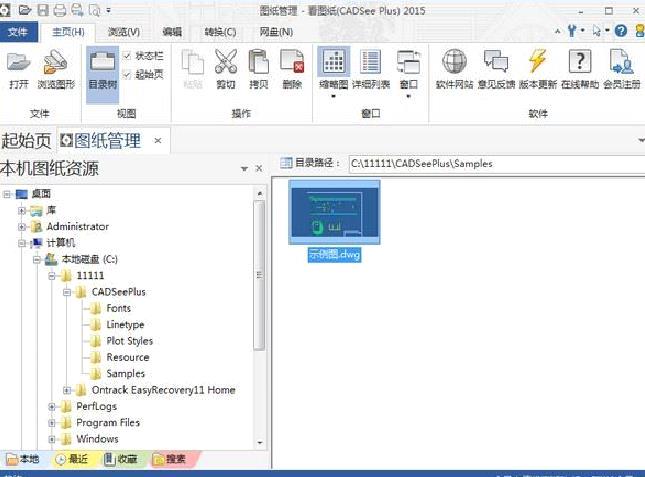Collapse the CADSeePlus folder node
This screenshot has height=477, width=645.
click(67, 292)
